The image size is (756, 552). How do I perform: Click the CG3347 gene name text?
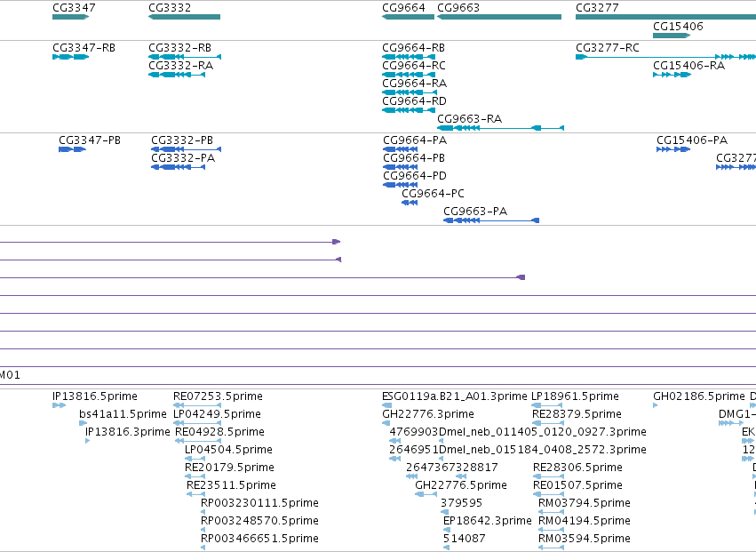74,8
